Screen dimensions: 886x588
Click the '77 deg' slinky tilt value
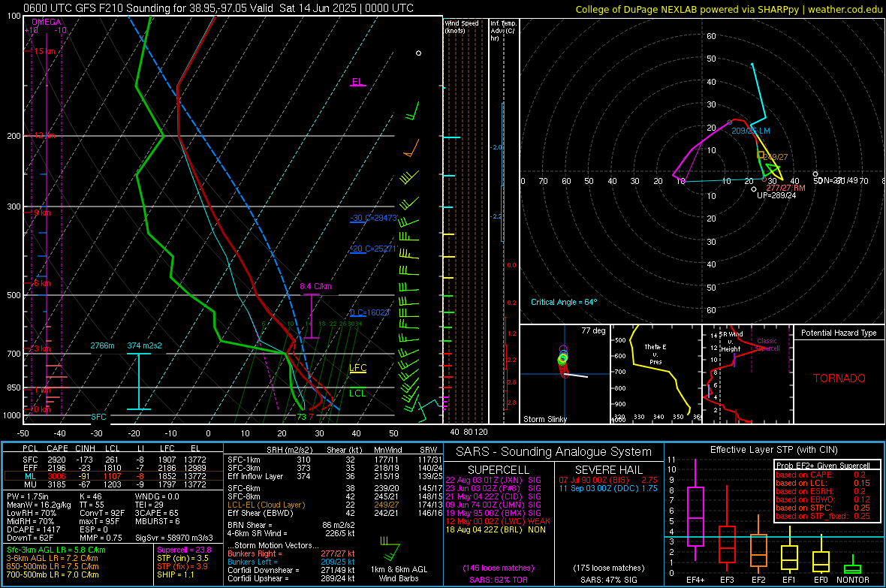click(593, 330)
